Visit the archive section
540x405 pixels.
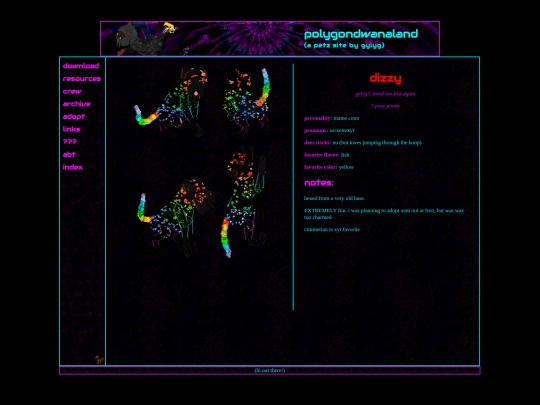(x=76, y=104)
